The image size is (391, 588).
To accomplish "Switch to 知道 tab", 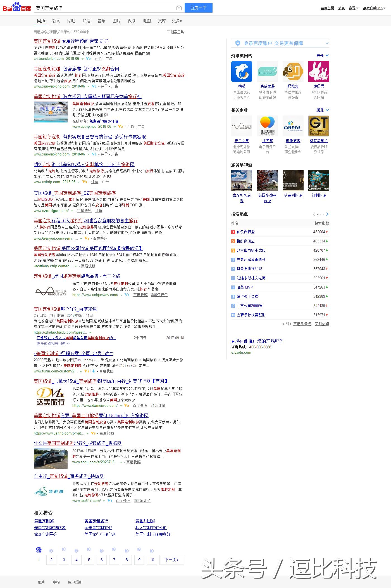I will coord(86,21).
